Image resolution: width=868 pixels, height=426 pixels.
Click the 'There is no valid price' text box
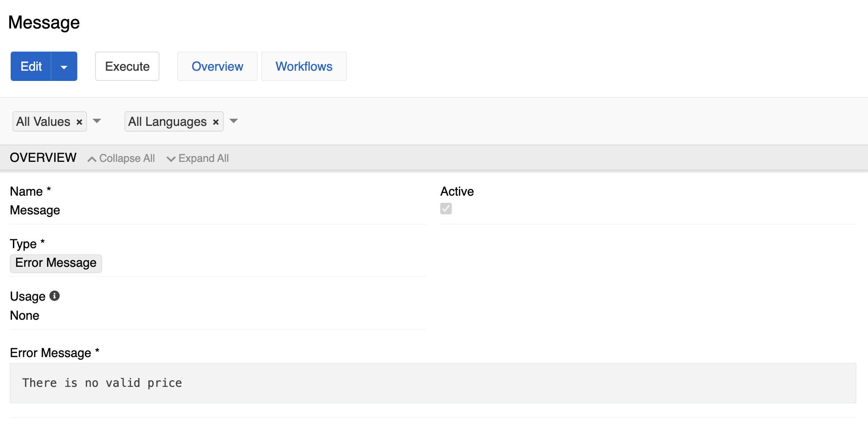(433, 383)
